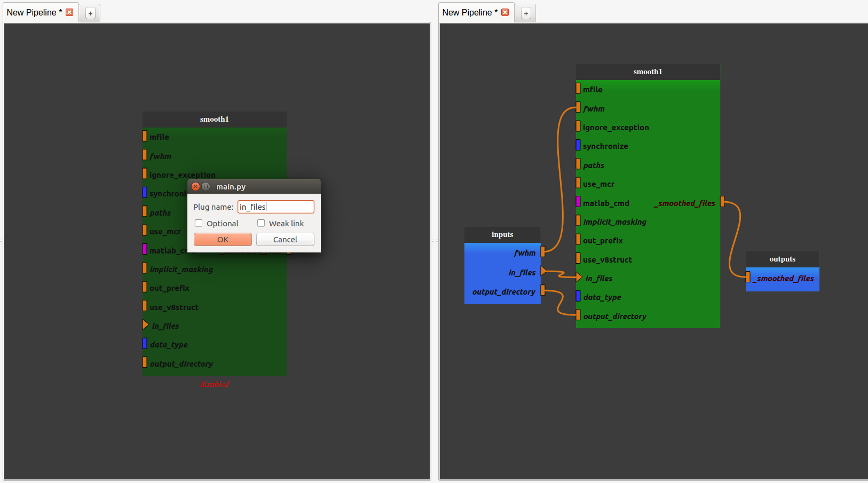
Task: Enable the Optional checkbox
Action: pyautogui.click(x=199, y=223)
